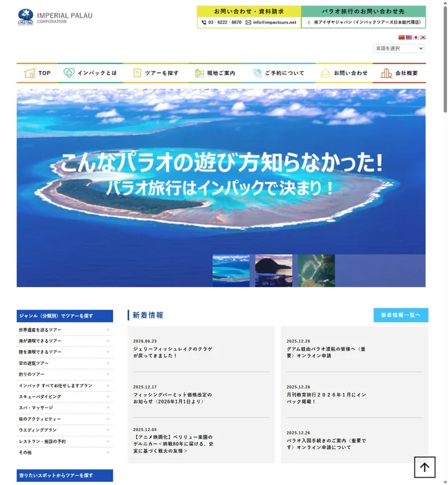The height and width of the screenshot is (485, 448).
Task: Click the back-to-top arrow button
Action: (x=424, y=467)
